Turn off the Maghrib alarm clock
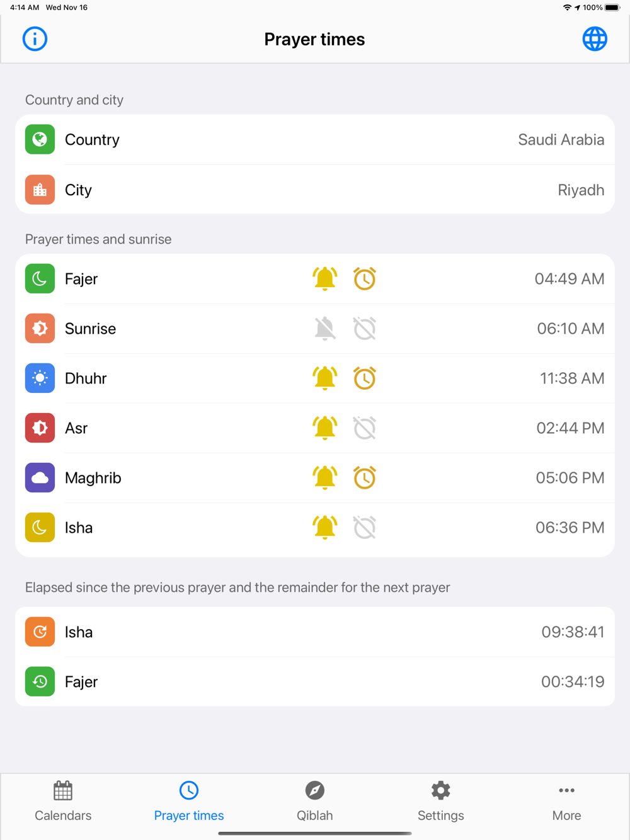This screenshot has width=630, height=840. 365,478
